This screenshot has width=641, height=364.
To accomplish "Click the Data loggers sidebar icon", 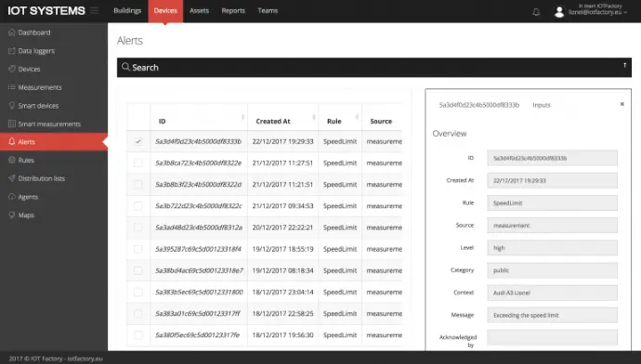I will [x=11, y=51].
